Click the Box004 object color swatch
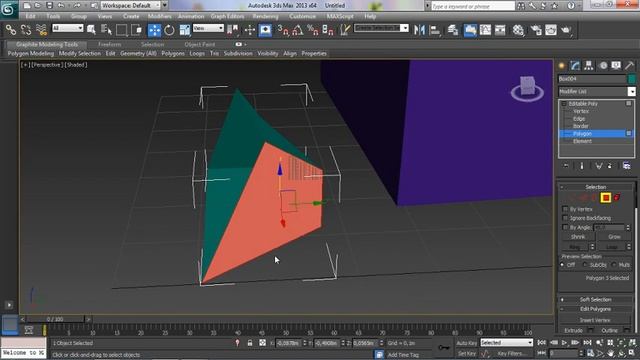 coord(631,79)
